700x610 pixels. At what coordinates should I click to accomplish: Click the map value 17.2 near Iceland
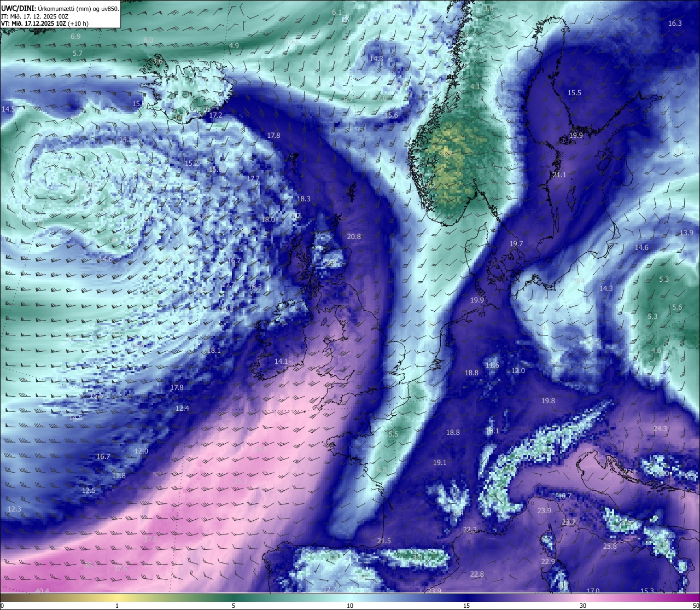click(215, 115)
